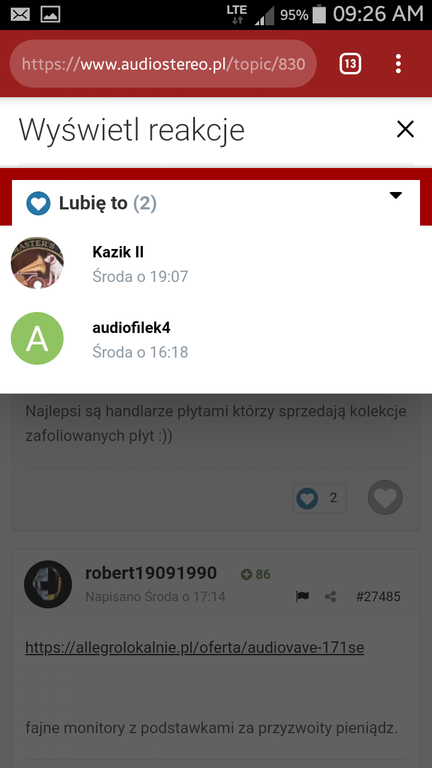This screenshot has width=432, height=768.
Task: Open the #27485 post permalink
Action: click(378, 597)
